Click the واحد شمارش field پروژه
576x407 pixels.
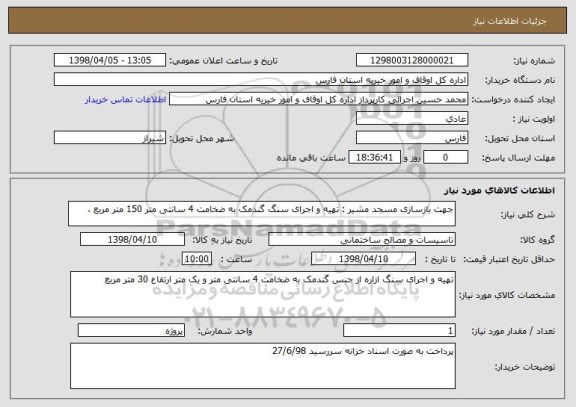click(x=131, y=330)
